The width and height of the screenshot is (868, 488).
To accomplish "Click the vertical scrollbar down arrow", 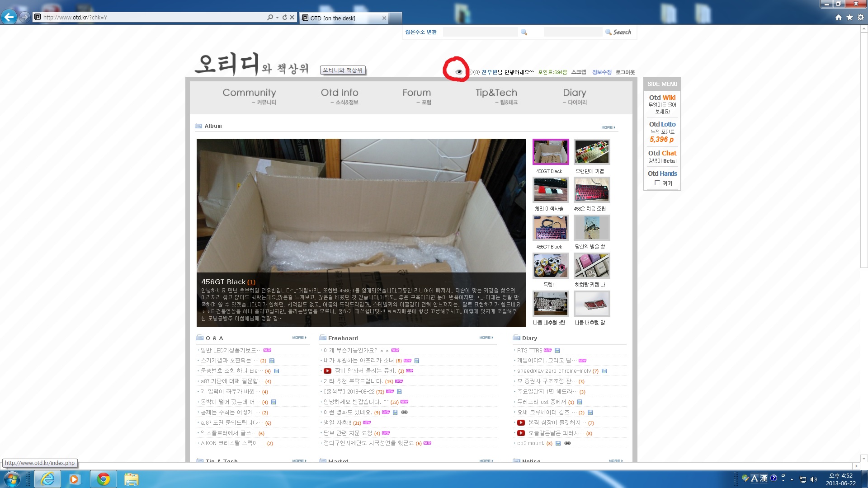I will 864,458.
